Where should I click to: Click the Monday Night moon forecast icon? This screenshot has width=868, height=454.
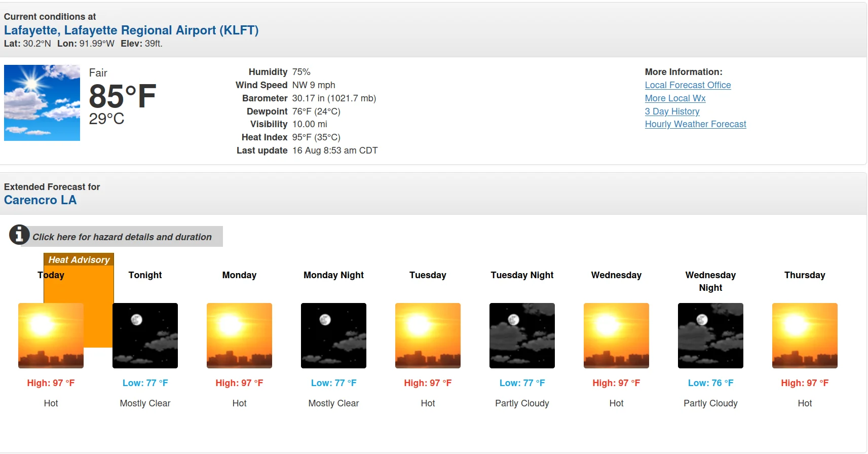click(x=333, y=335)
